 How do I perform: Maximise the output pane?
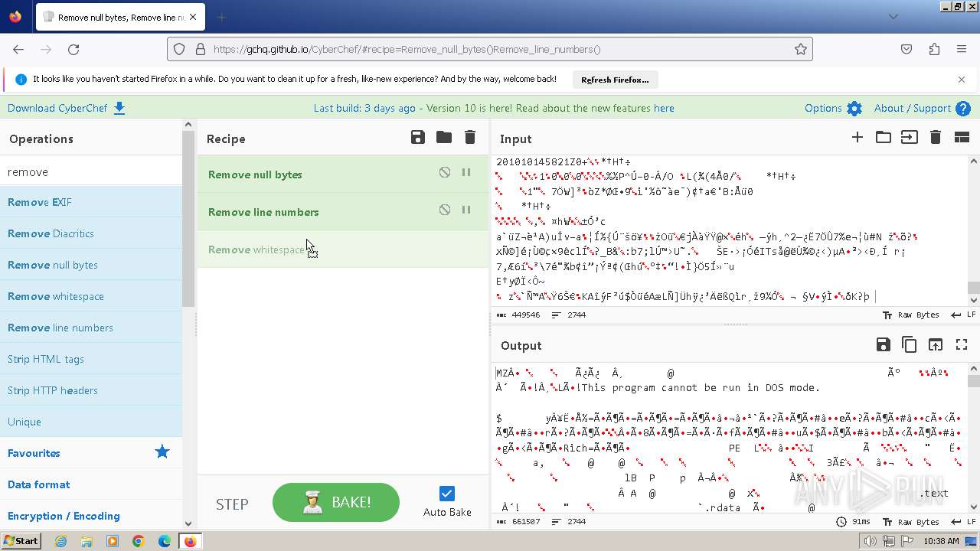pos(962,344)
